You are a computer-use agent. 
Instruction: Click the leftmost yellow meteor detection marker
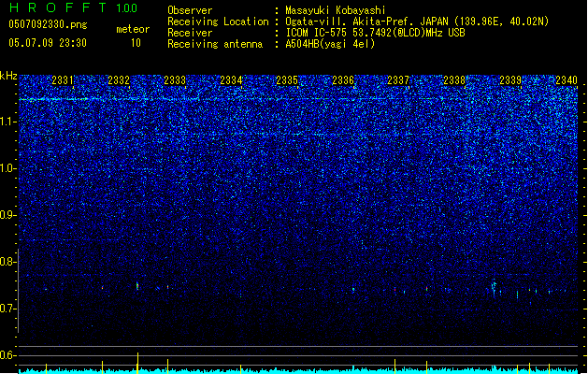point(46,368)
